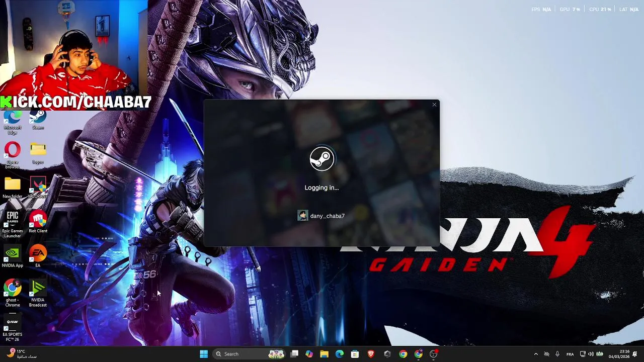Open Microsoft Edge from the taskbar

pyautogui.click(x=340, y=354)
